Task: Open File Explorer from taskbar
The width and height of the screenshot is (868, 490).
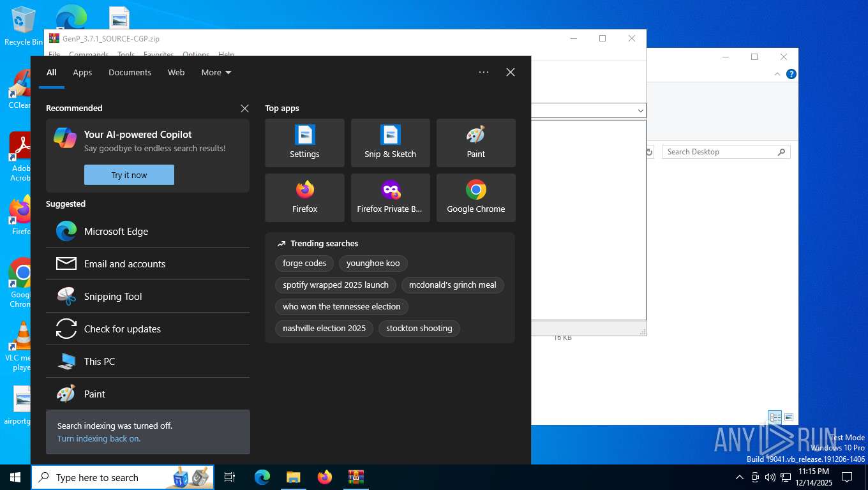Action: (293, 477)
